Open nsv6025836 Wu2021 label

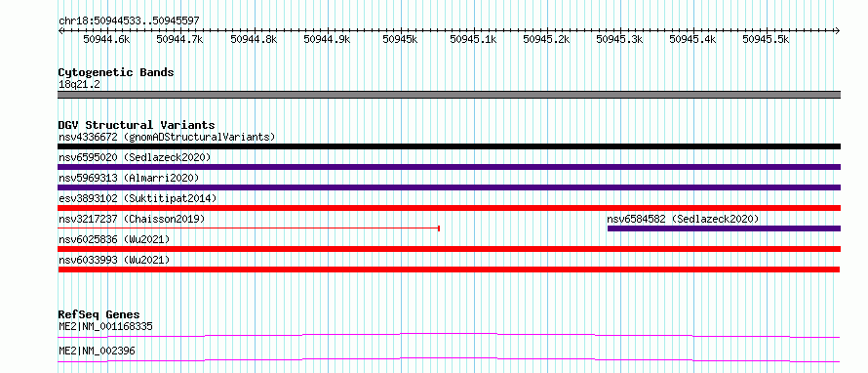(x=114, y=239)
